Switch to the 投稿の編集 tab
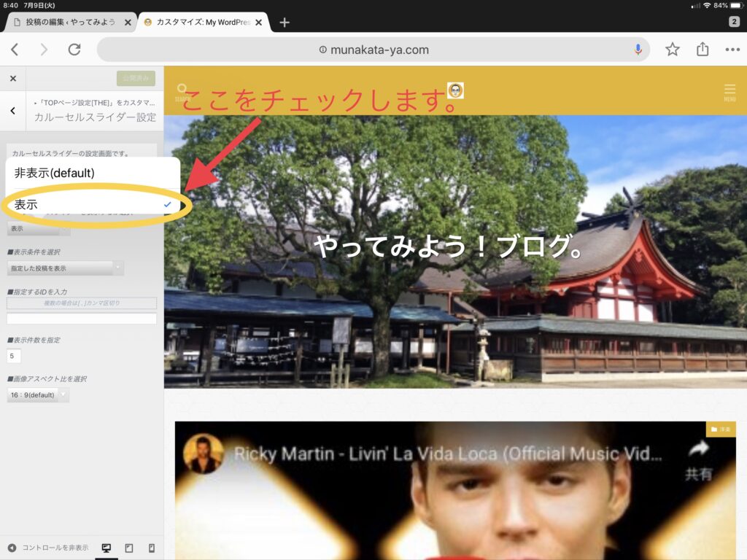The image size is (747, 560). pyautogui.click(x=71, y=22)
